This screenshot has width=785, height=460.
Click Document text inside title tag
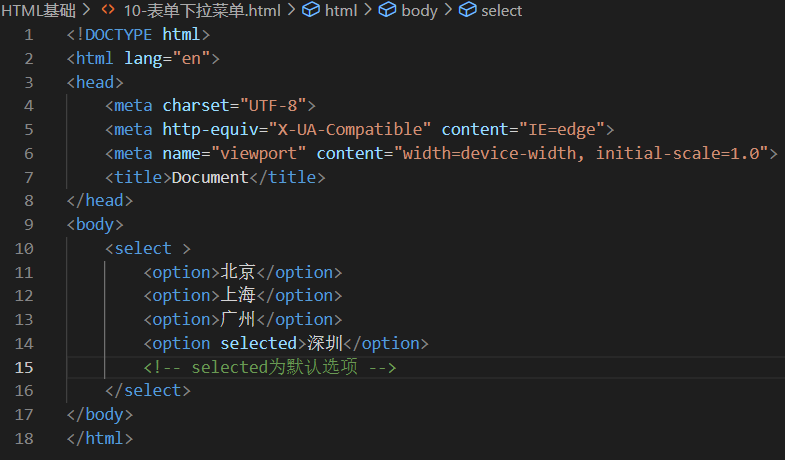(209, 177)
